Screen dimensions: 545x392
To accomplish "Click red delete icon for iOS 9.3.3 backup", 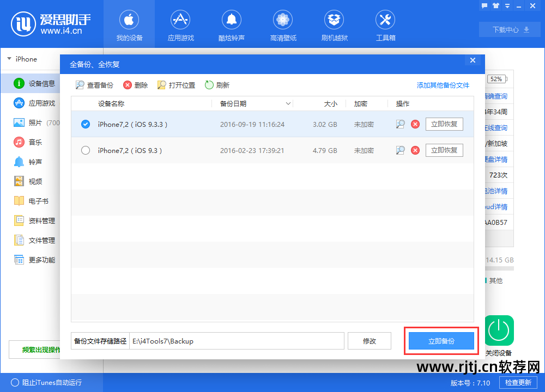I will [x=415, y=124].
